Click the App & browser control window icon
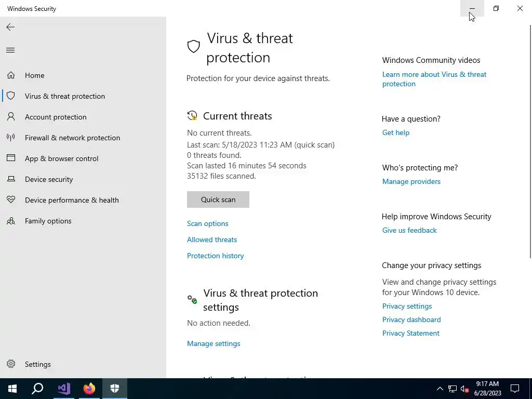Viewport: 532px width, 399px height. pos(11,158)
